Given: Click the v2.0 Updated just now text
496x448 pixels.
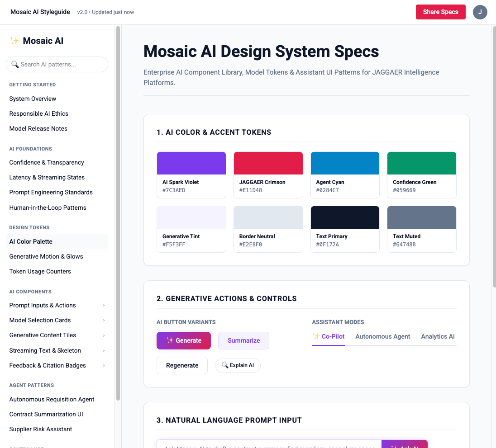Looking at the screenshot, I should tap(105, 12).
